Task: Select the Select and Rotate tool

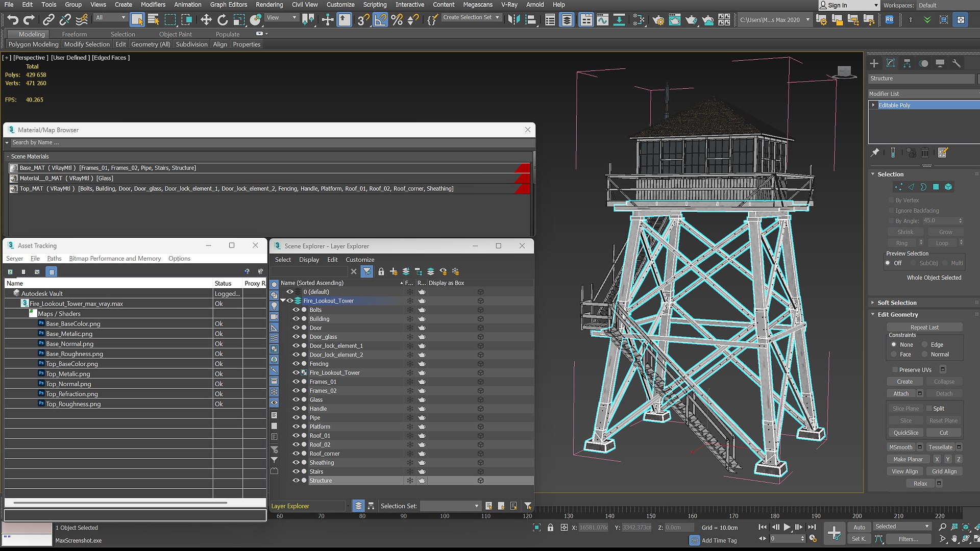Action: (222, 20)
